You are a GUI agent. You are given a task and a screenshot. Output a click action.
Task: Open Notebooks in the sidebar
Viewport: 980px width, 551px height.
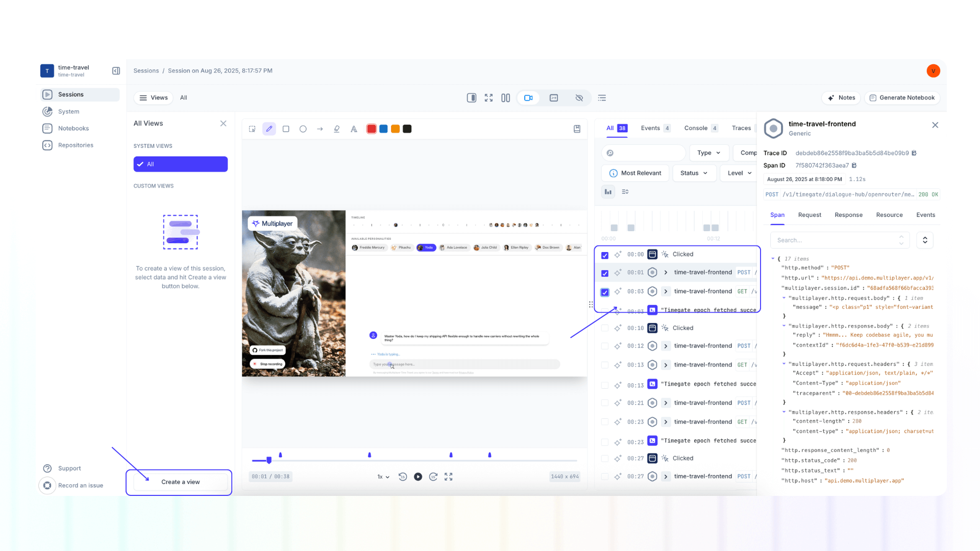pos(73,129)
